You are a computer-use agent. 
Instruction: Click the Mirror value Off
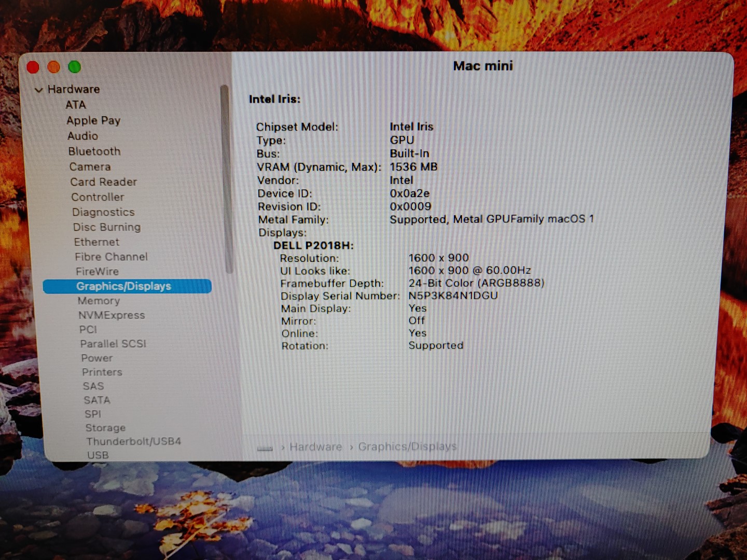point(417,320)
